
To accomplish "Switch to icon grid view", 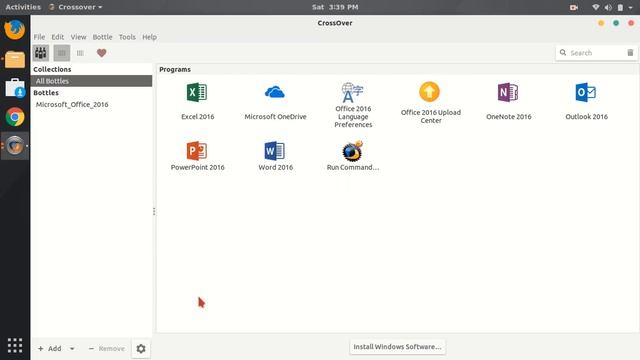I will 62,53.
